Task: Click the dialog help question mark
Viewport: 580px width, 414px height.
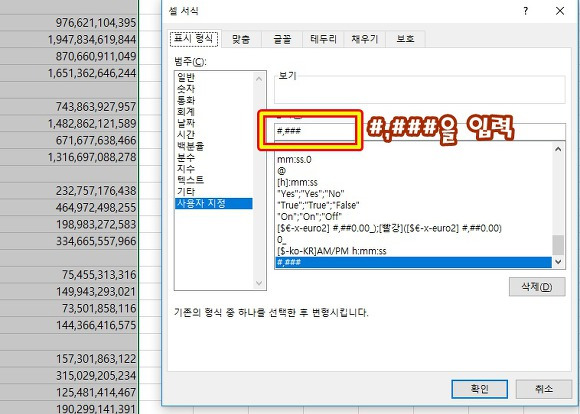Action: 526,11
